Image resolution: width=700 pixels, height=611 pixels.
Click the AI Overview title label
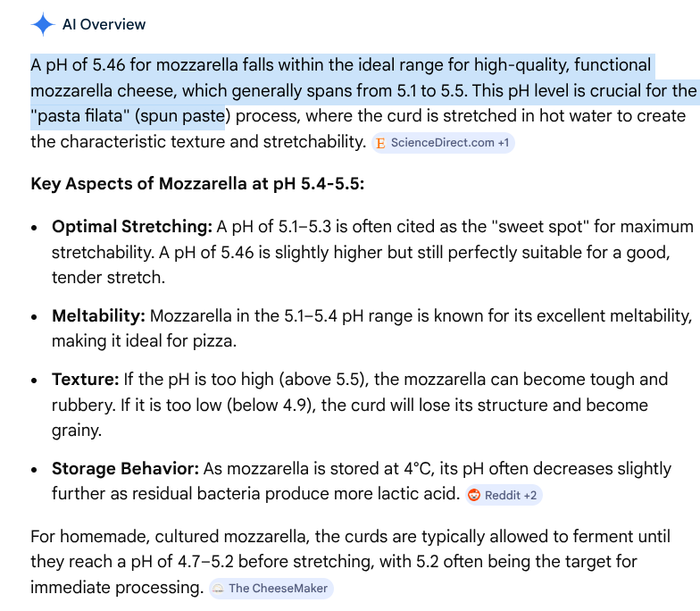point(104,24)
